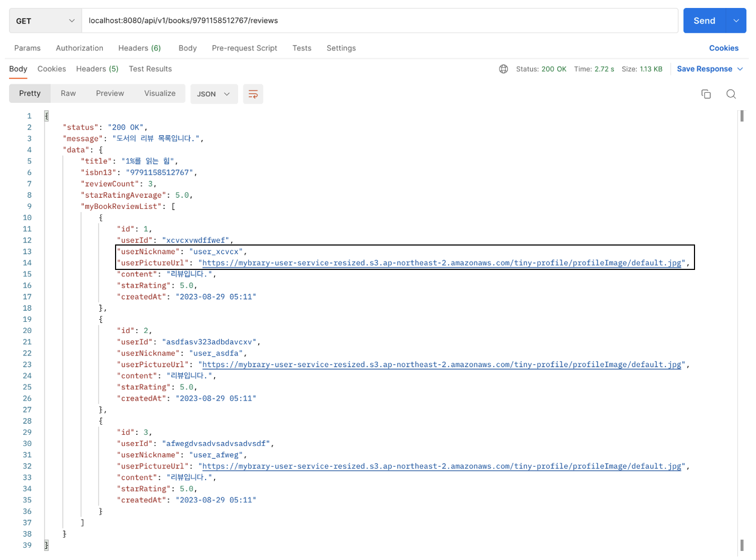Click the title value "1%를 읽는 힘"

click(x=148, y=161)
